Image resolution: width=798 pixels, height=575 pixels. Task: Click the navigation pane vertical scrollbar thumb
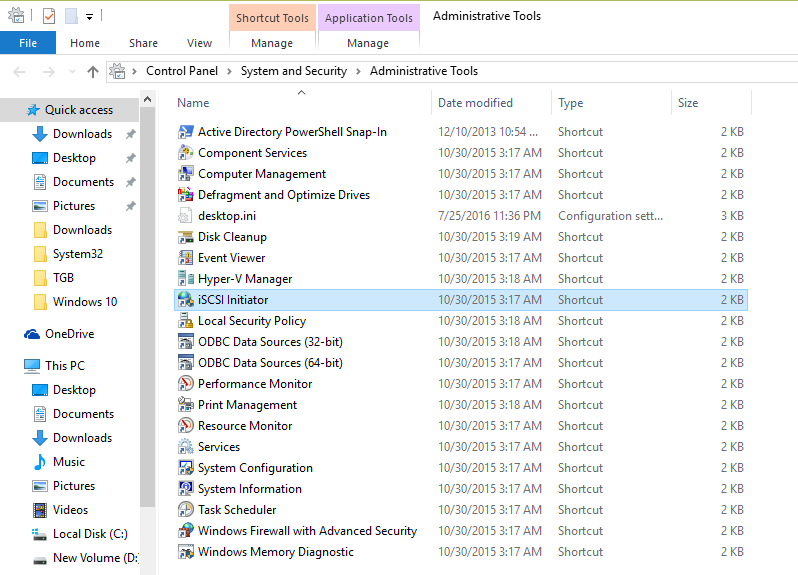point(148,308)
